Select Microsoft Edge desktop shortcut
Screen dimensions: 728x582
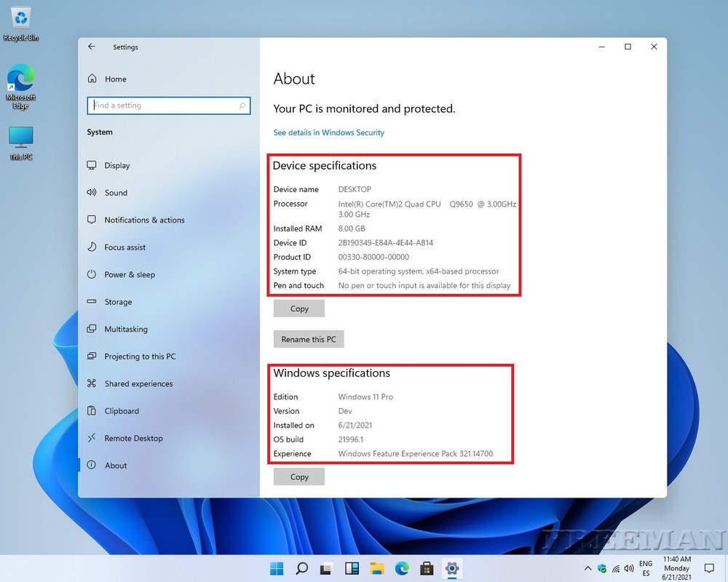point(21,87)
